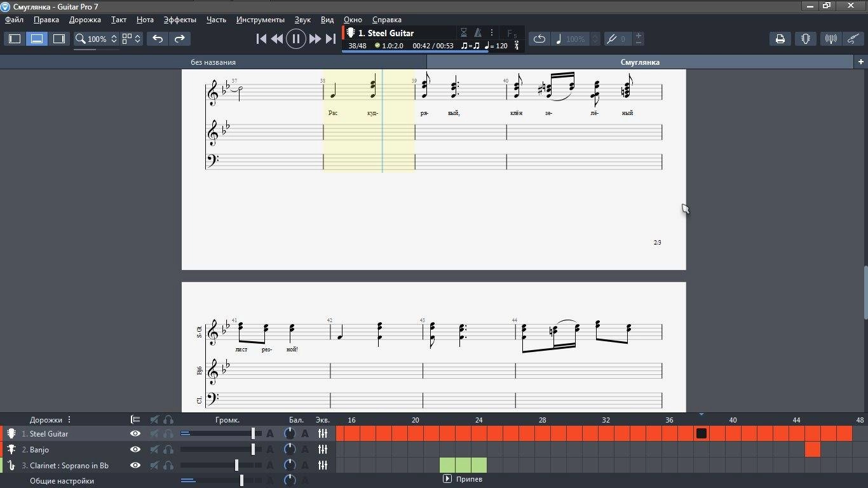Image resolution: width=868 pixels, height=488 pixels.
Task: Switch to the 'без названия' tab
Action: pos(214,62)
